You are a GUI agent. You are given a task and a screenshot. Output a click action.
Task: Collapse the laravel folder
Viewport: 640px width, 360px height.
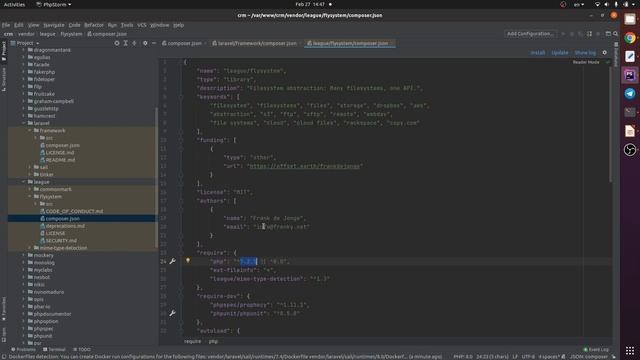[24, 123]
